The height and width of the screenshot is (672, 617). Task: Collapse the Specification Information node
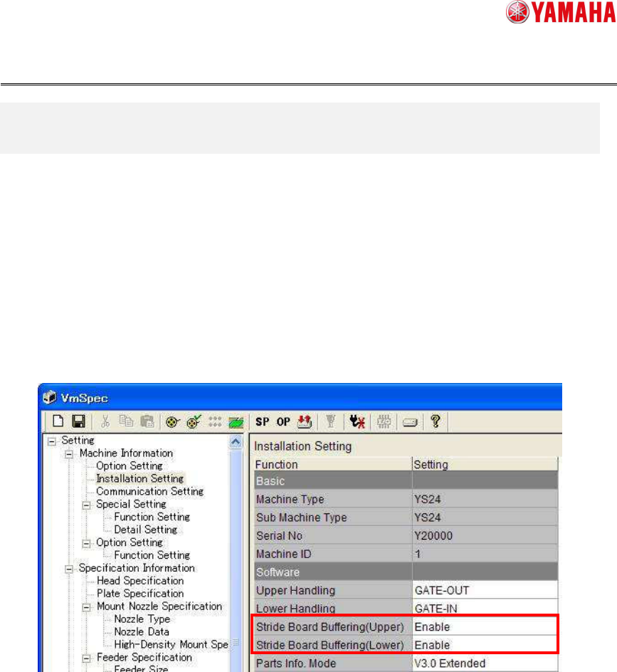point(69,569)
